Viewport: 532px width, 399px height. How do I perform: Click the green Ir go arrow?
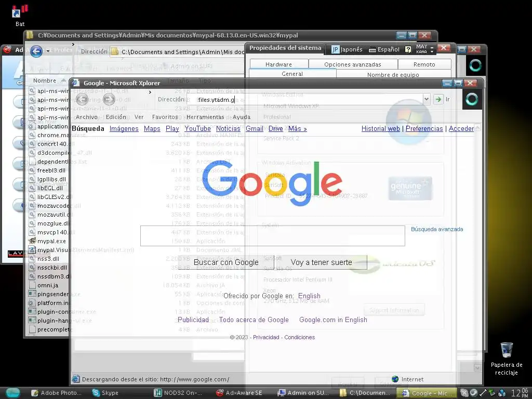pos(438,99)
